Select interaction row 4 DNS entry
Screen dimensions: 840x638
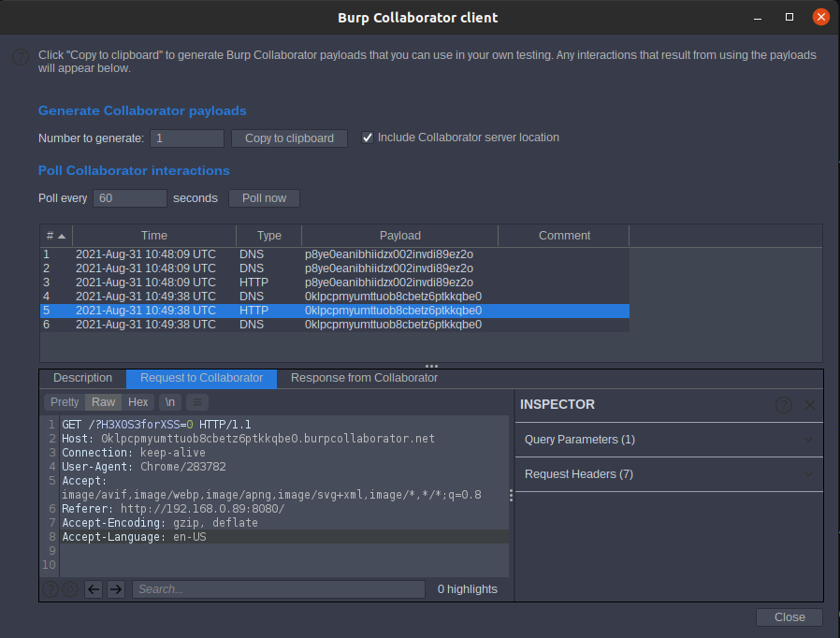click(335, 297)
